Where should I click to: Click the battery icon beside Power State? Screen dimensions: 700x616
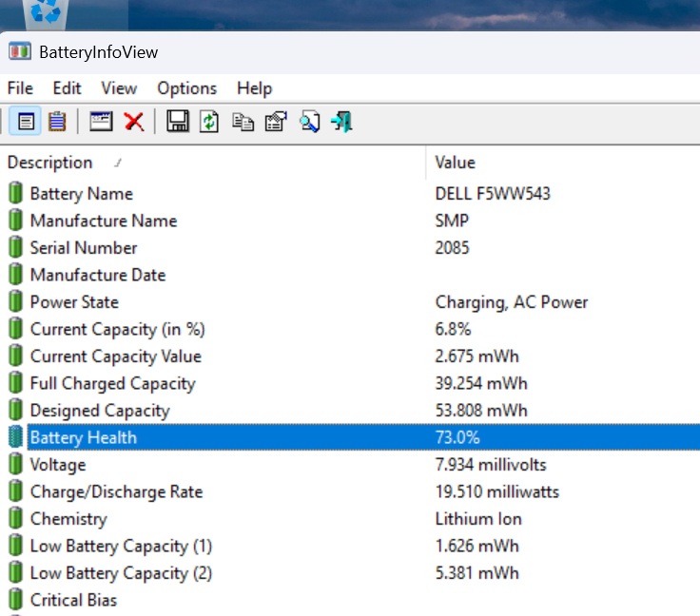coord(15,301)
